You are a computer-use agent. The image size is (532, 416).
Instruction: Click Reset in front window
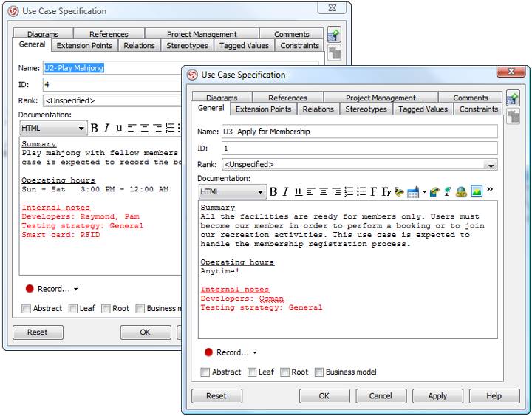216,396
